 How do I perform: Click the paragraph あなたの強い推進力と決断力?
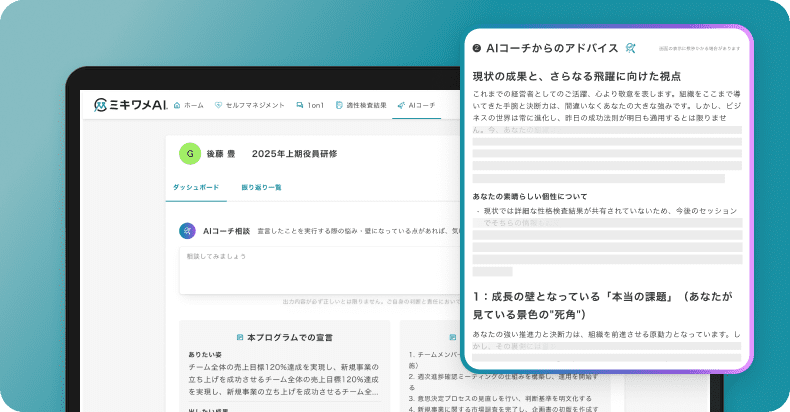click(607, 339)
